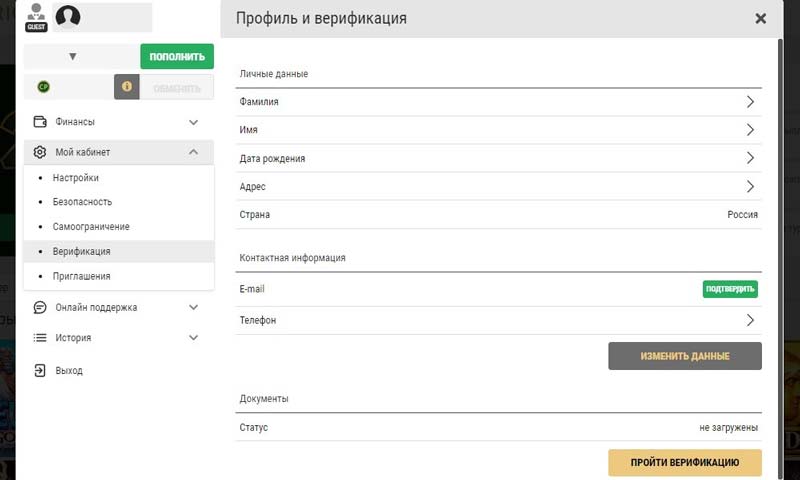Screen dimensions: 800x480
Task: Expand the Финансы section chevron
Action: [x=194, y=122]
